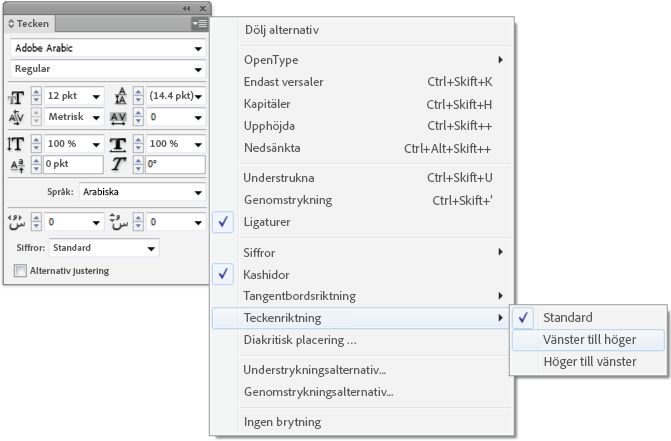Screen dimensions: 671x441
Task: Choose Kapitäler menu item
Action: (x=362, y=104)
